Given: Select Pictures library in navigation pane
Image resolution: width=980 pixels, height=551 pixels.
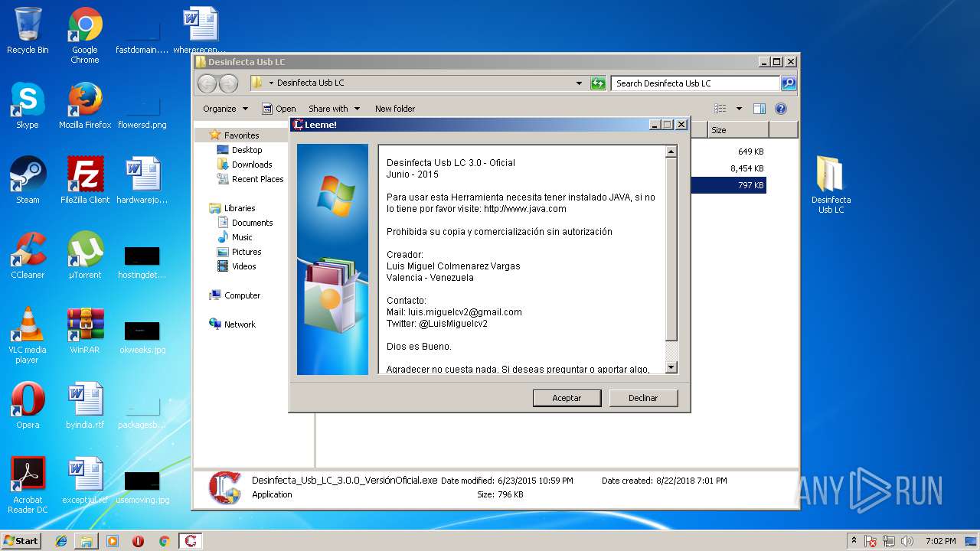Looking at the screenshot, I should [240, 252].
